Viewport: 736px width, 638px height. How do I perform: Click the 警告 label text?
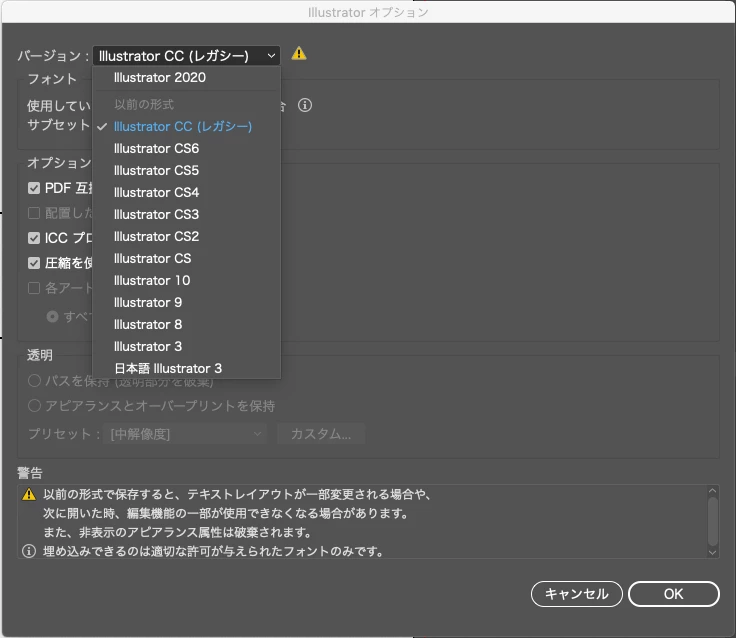30,473
